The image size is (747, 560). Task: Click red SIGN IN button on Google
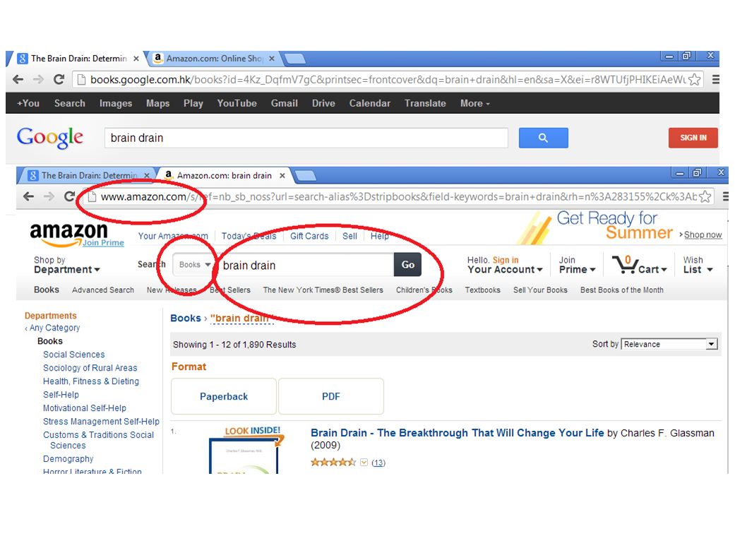[693, 138]
